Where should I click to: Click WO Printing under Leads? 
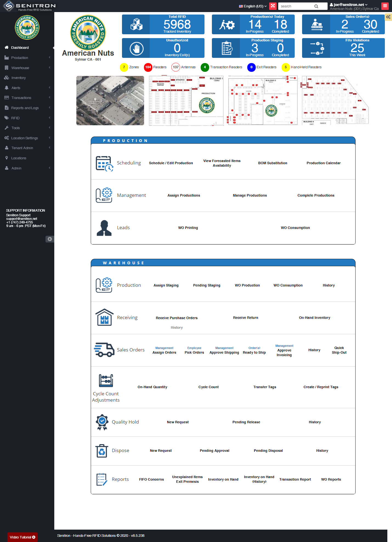(x=188, y=228)
